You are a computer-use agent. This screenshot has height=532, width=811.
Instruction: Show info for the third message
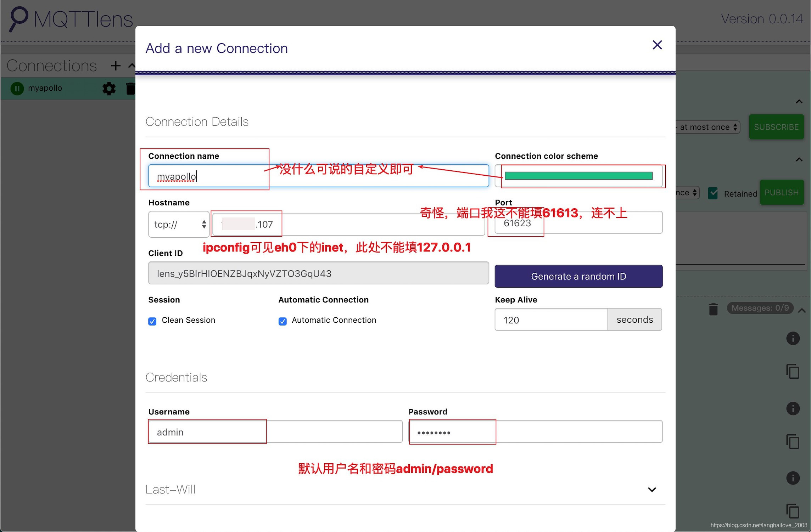(x=793, y=478)
